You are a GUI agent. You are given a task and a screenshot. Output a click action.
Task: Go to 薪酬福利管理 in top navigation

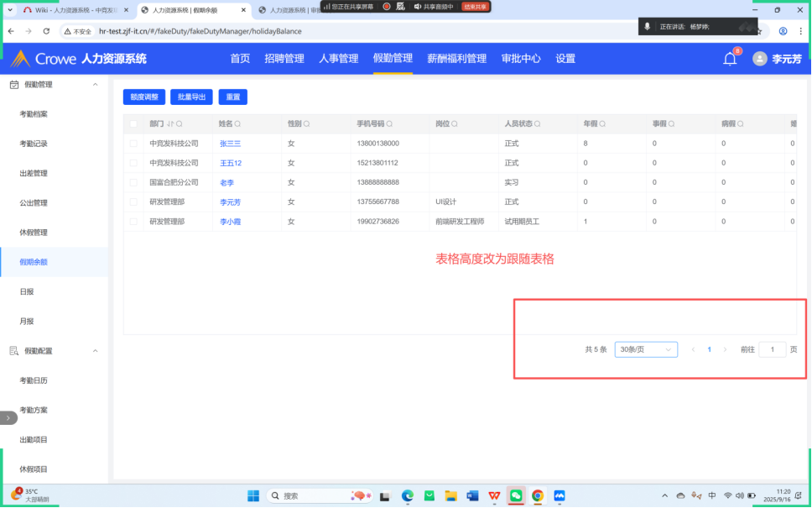coord(456,59)
